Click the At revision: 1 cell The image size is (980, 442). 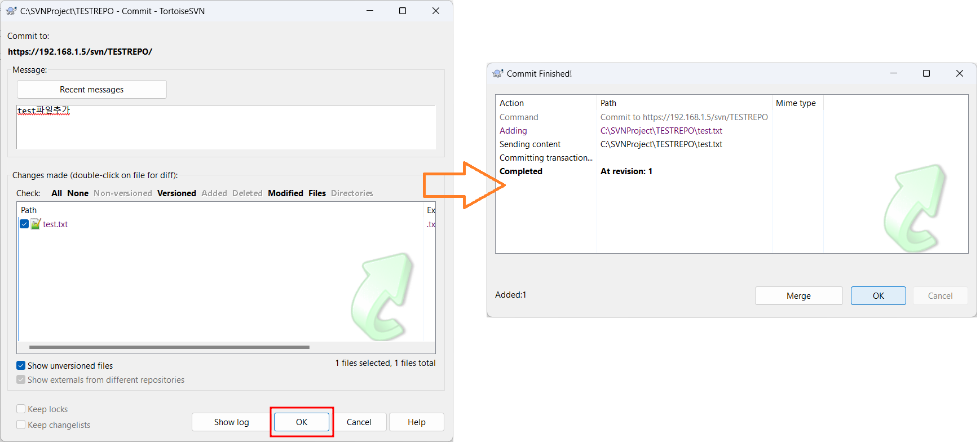626,171
